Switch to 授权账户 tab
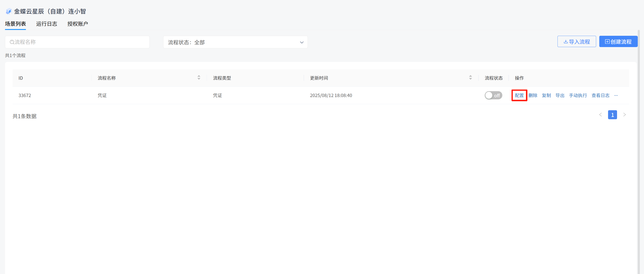Screen dimensions: 644x274 pyautogui.click(x=78, y=24)
